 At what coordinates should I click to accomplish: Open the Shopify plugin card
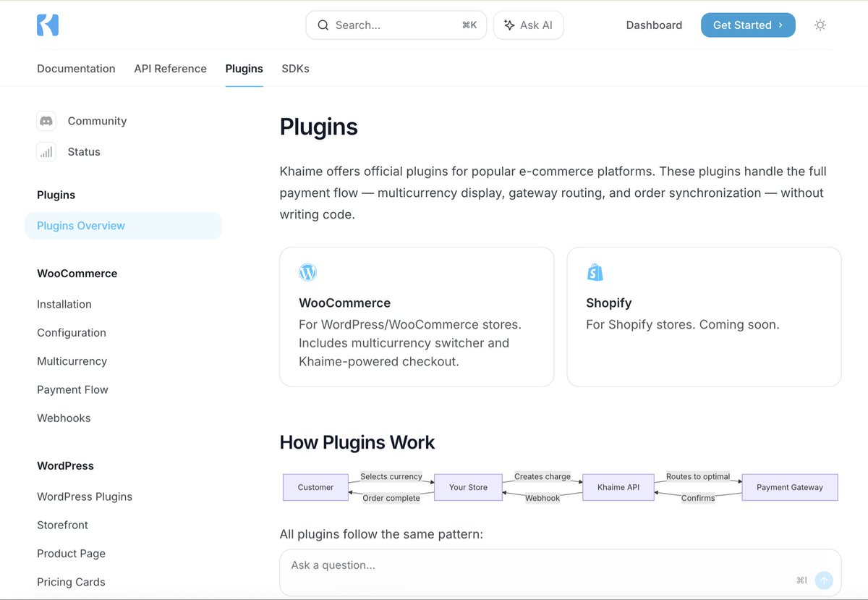(x=704, y=317)
